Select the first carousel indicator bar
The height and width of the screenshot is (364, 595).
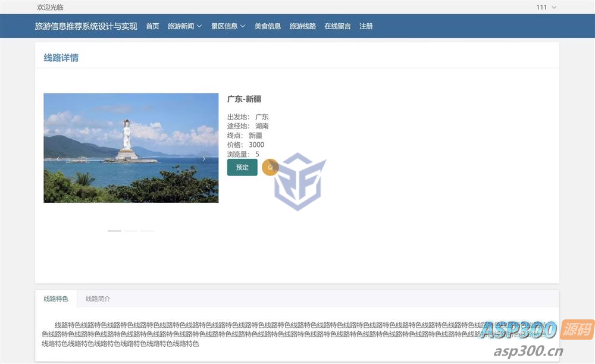coord(114,231)
